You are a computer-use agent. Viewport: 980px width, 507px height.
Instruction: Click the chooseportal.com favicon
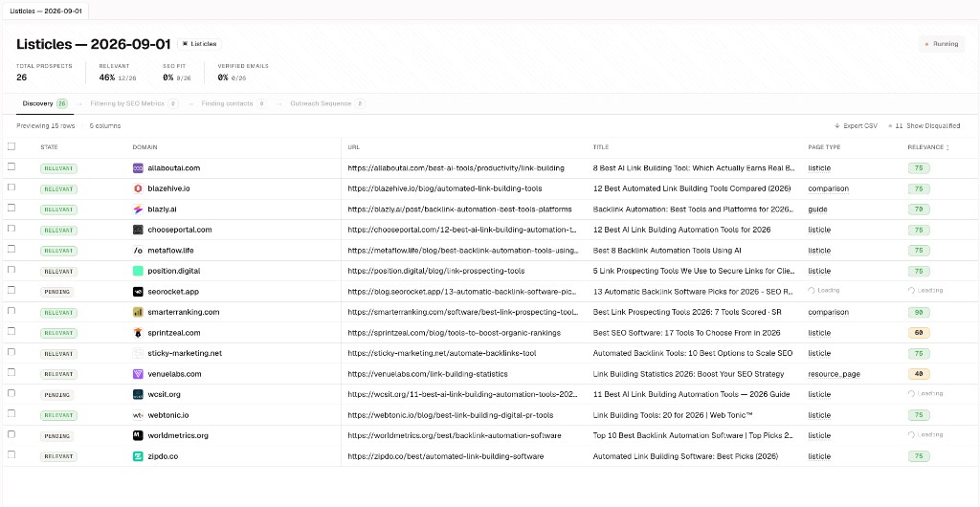(138, 230)
